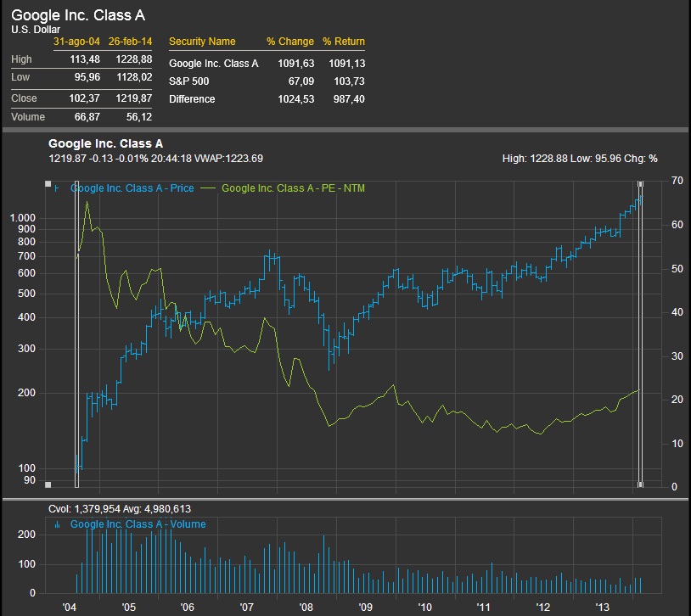The height and width of the screenshot is (616, 691).
Task: Click the % Change column header
Action: coord(289,42)
